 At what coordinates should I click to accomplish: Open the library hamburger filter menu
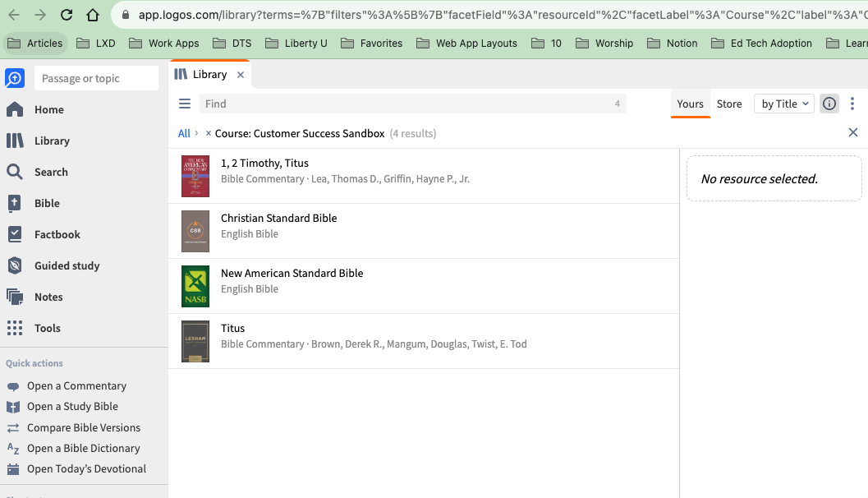[185, 104]
